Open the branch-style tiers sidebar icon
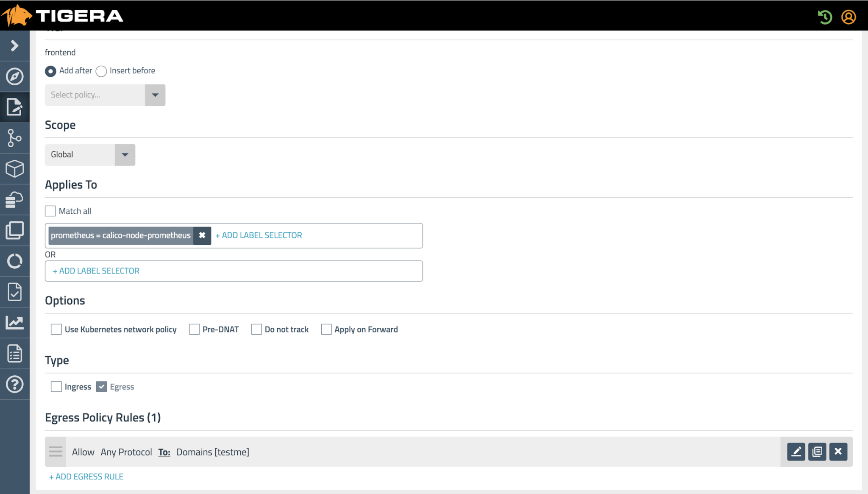Image resolution: width=868 pixels, height=494 pixels. (x=15, y=138)
